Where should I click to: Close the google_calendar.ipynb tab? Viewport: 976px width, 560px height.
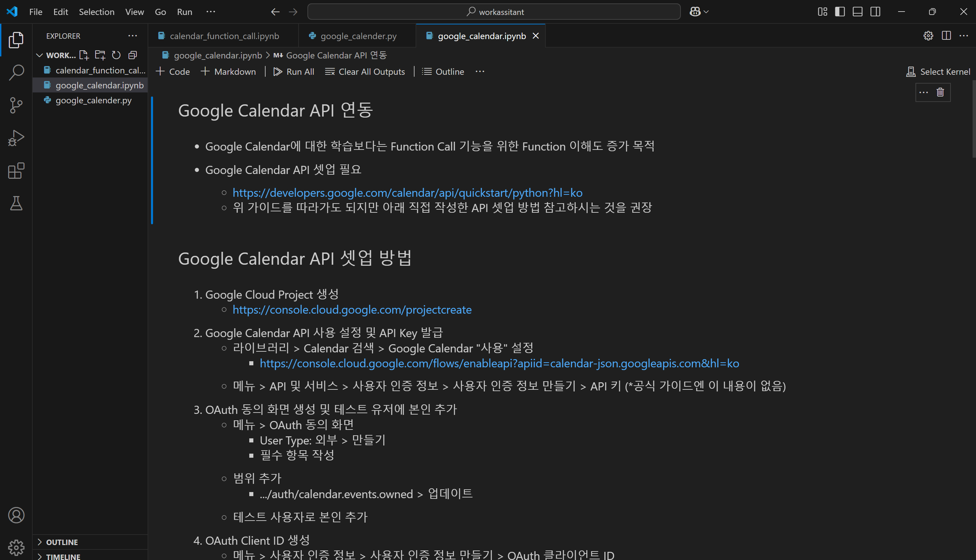(536, 36)
